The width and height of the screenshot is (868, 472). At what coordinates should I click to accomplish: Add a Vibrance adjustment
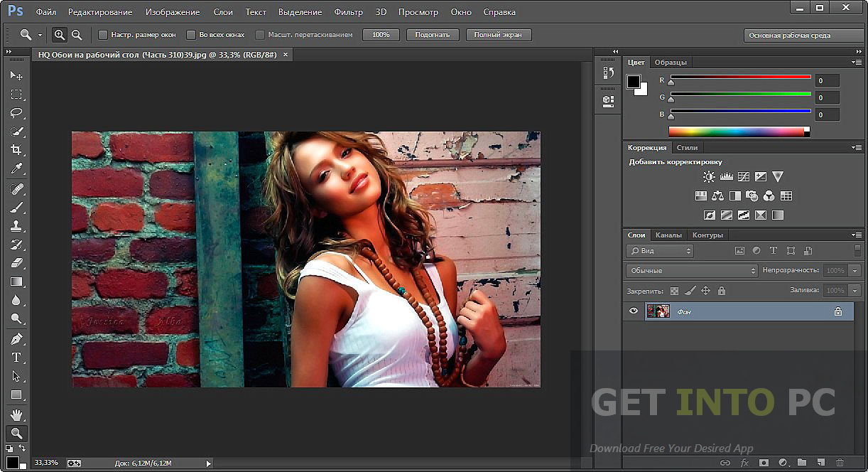tap(778, 176)
